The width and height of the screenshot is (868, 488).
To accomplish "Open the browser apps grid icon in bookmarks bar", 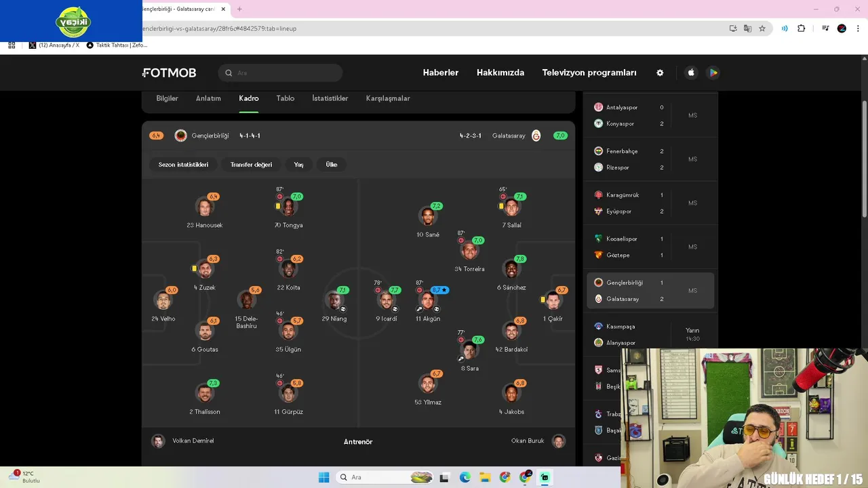I will click(12, 45).
